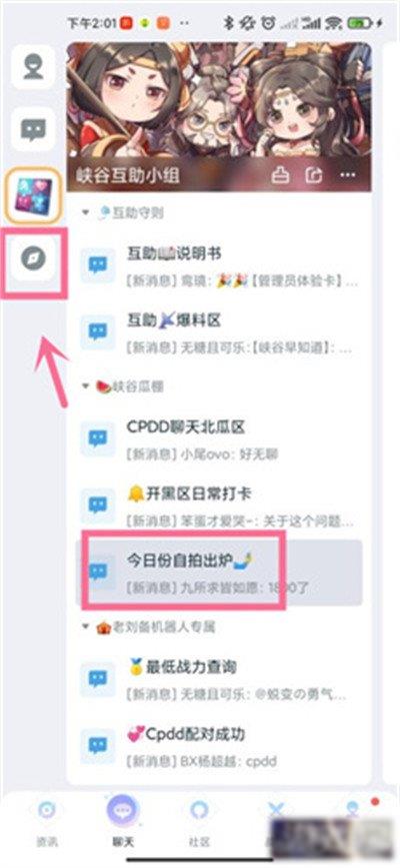Viewport: 400px width, 868px height.
Task: Tap the stamp icon on group banner
Action: click(280, 175)
